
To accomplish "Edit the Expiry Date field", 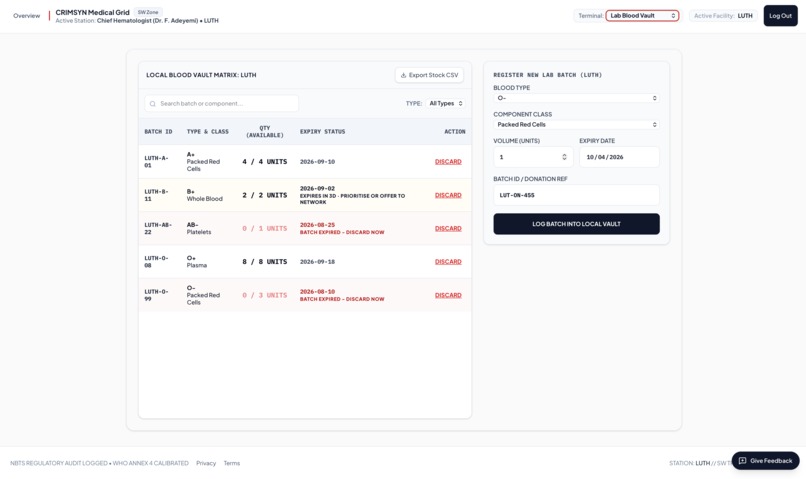I will pos(619,157).
